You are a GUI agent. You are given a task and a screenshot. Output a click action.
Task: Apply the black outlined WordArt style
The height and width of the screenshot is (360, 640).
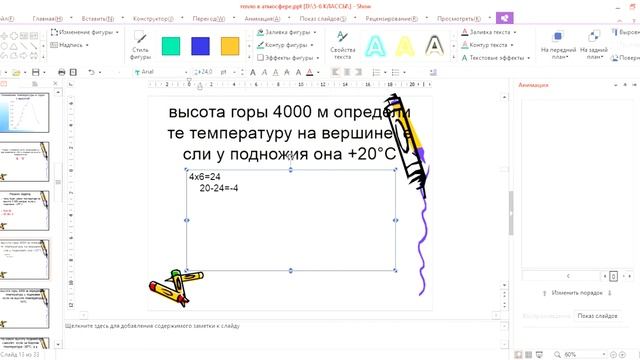click(435, 45)
